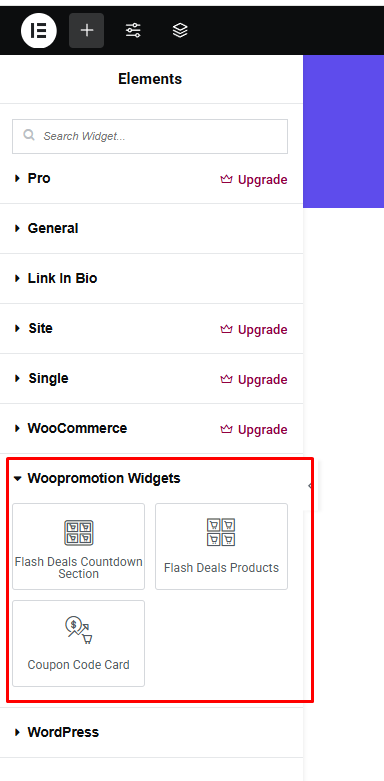
Task: Open the Structure layers icon
Action: (x=180, y=30)
